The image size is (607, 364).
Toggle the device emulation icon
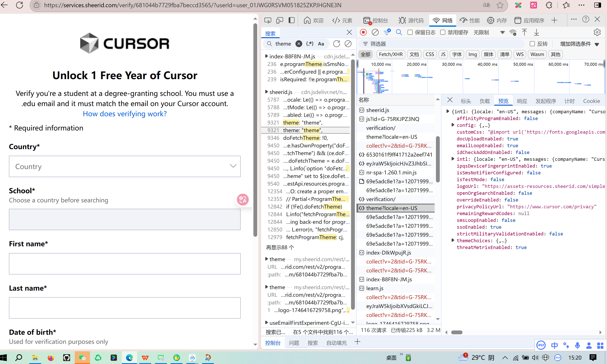click(280, 20)
